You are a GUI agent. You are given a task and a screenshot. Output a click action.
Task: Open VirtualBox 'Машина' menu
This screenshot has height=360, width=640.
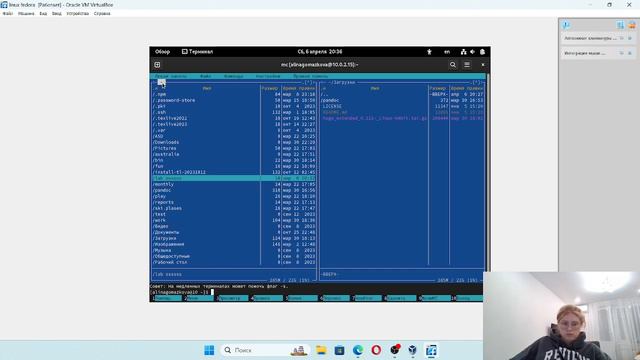(x=26, y=13)
